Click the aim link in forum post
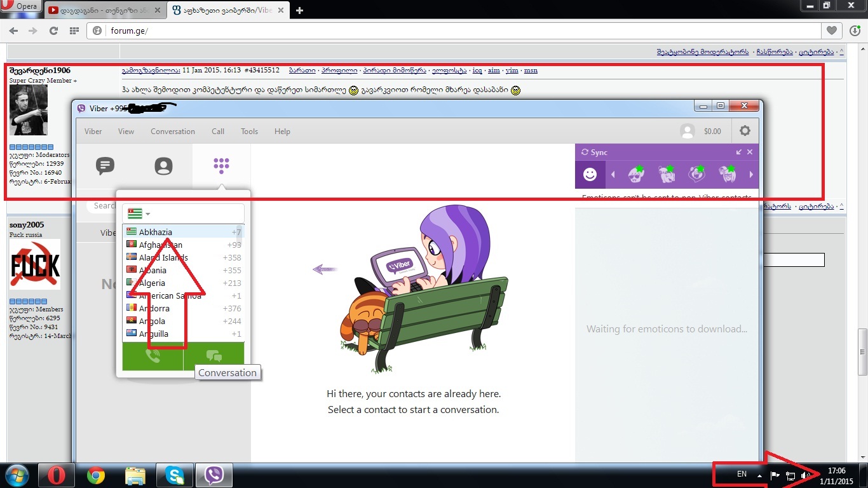The width and height of the screenshot is (868, 488). (494, 71)
